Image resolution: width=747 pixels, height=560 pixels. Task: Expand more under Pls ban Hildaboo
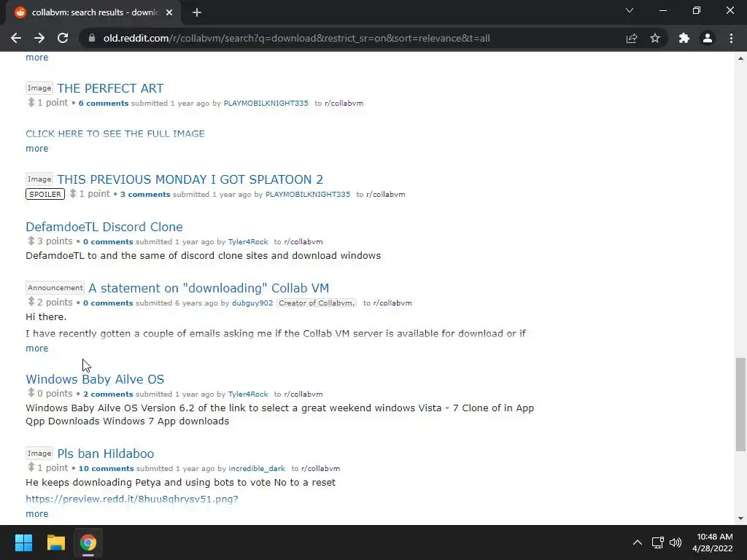click(36, 514)
